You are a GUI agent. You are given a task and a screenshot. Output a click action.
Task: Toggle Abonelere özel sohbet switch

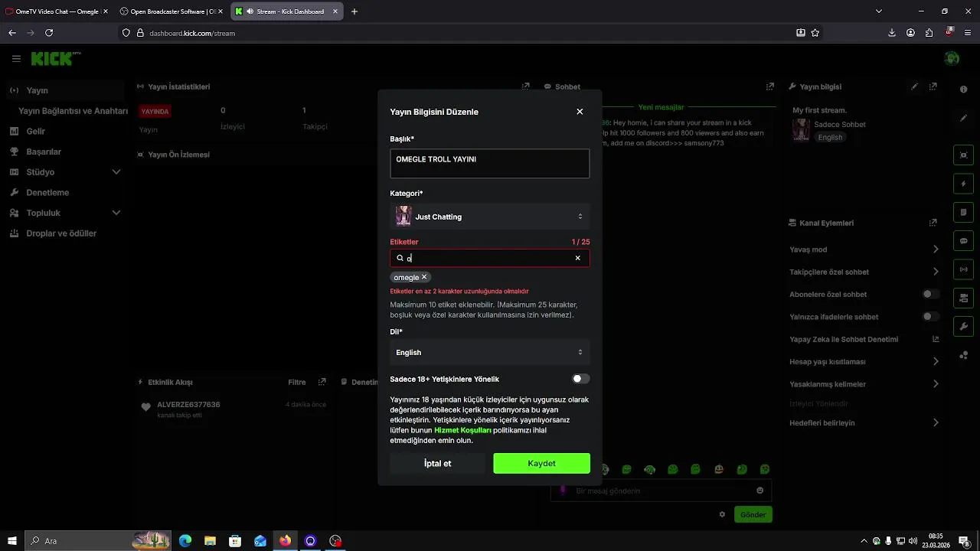point(931,294)
